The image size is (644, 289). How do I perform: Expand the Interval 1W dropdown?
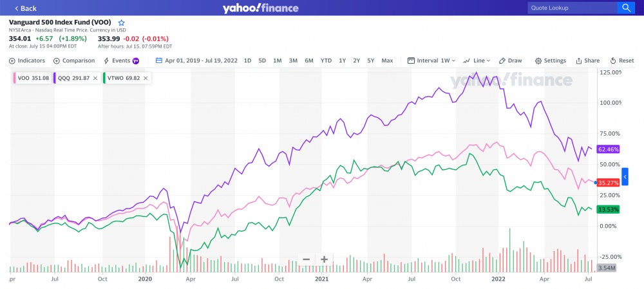[431, 61]
